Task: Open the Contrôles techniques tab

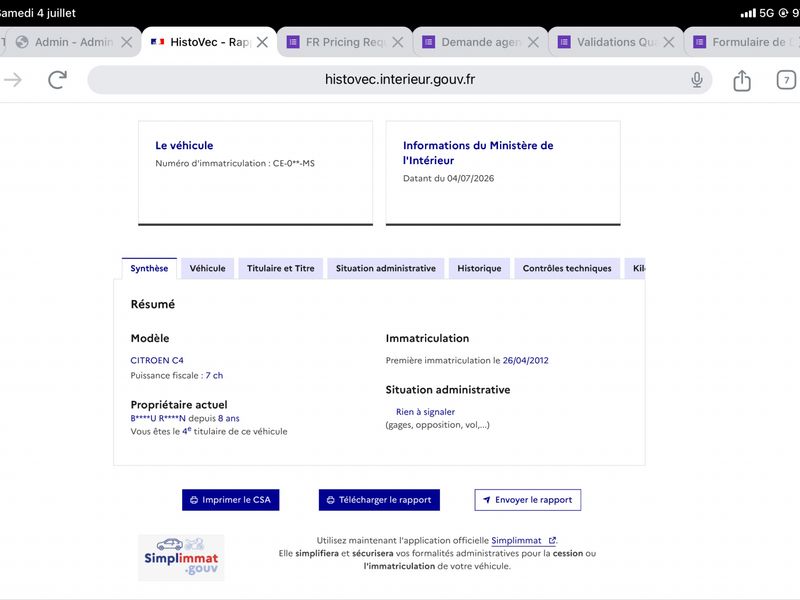Action: (567, 268)
